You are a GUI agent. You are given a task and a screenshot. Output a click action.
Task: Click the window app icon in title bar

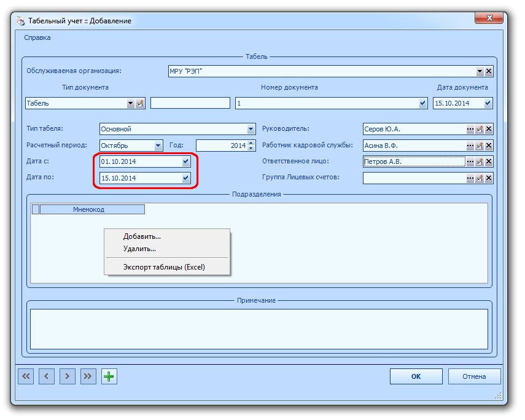point(20,21)
